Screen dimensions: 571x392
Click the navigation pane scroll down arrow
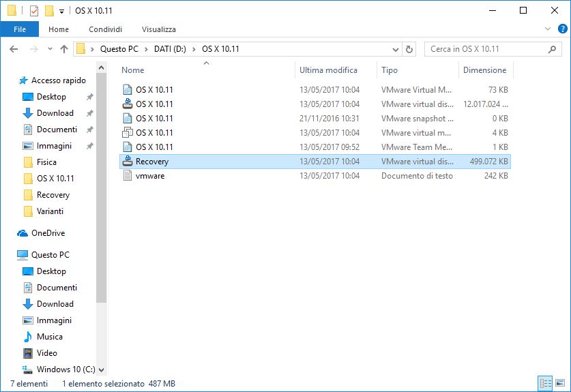pos(101,370)
